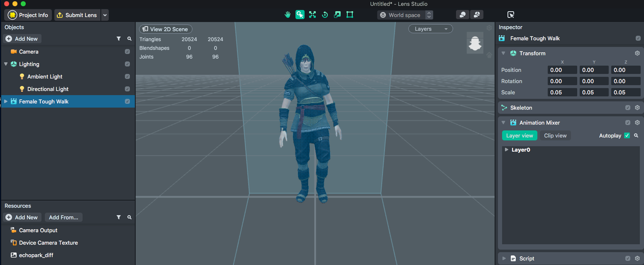Open viewport settings gear icon

[489, 28]
